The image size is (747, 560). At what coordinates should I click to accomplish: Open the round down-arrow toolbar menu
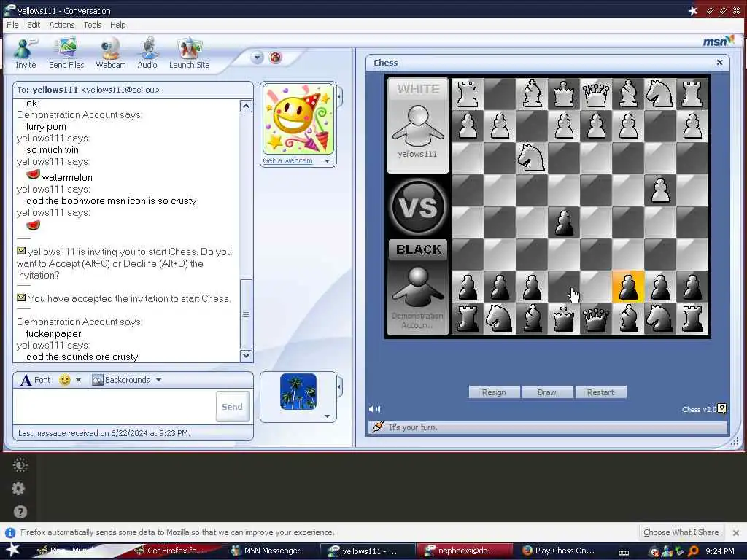coord(257,58)
